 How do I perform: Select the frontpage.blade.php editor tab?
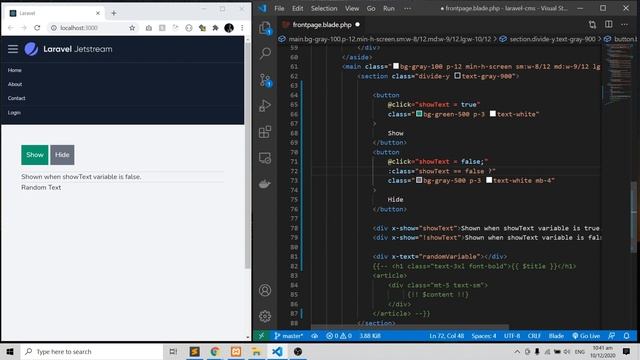[x=321, y=24]
